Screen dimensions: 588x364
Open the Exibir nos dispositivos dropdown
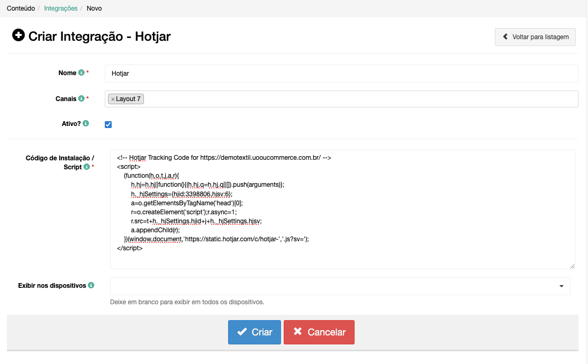click(x=340, y=286)
